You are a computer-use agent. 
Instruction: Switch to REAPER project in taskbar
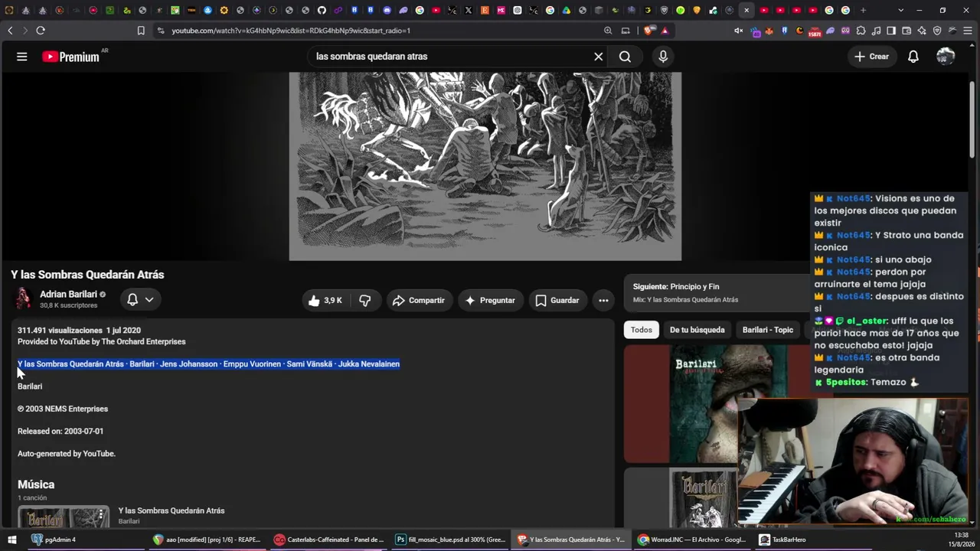pos(207,540)
